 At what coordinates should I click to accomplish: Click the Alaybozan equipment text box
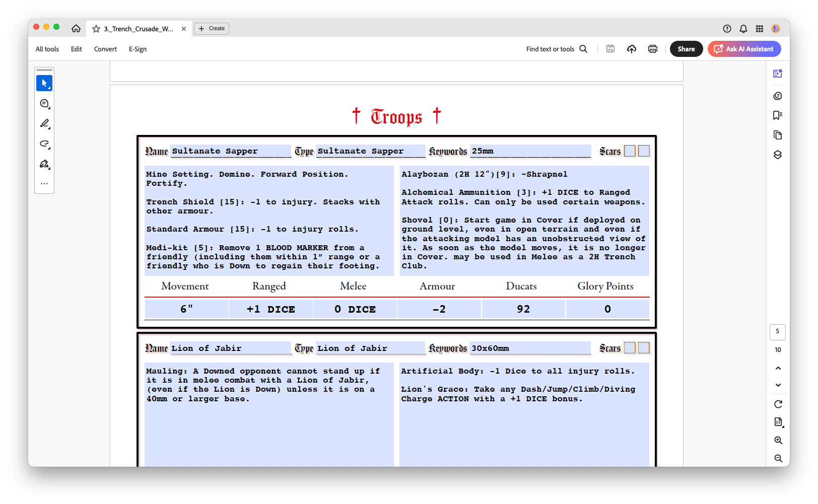[x=524, y=221]
